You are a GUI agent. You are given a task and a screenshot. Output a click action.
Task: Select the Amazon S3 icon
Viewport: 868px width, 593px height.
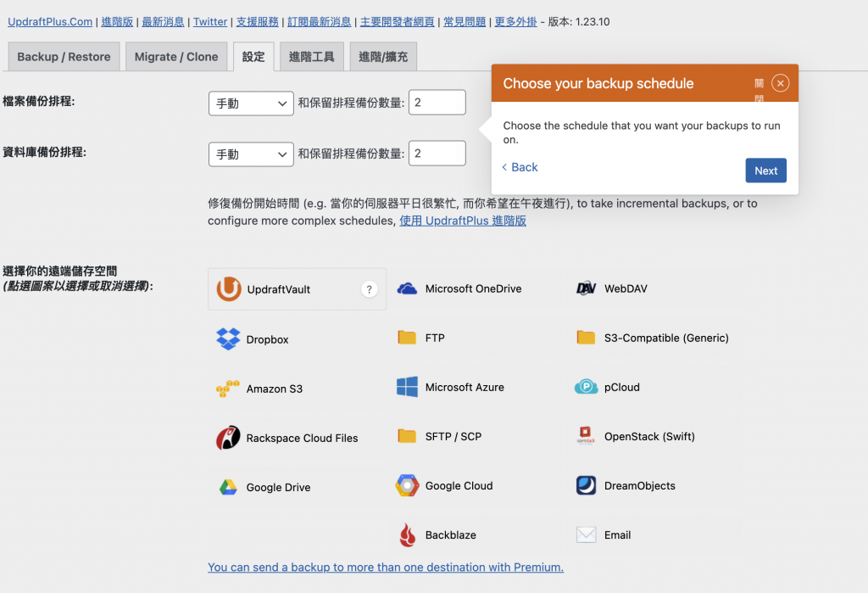coord(227,389)
